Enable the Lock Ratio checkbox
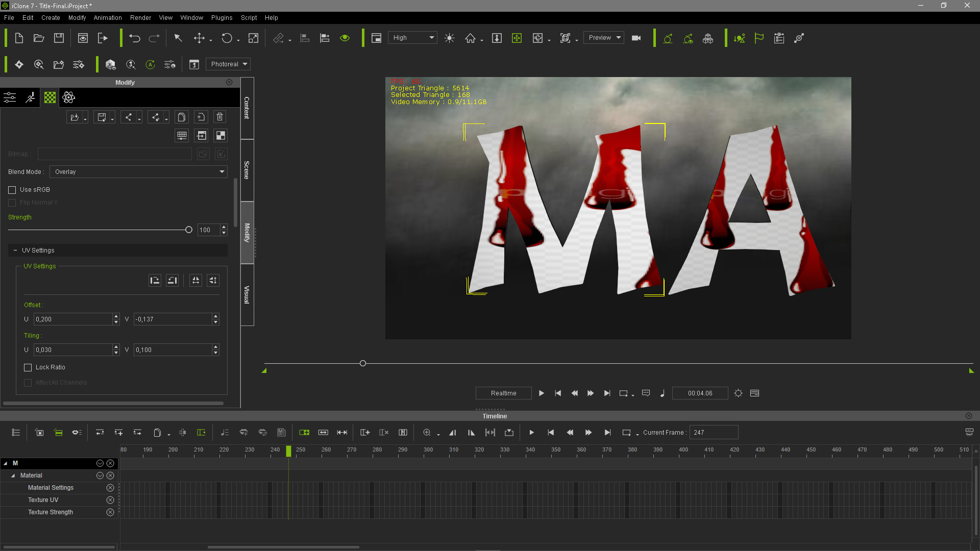 [x=28, y=367]
